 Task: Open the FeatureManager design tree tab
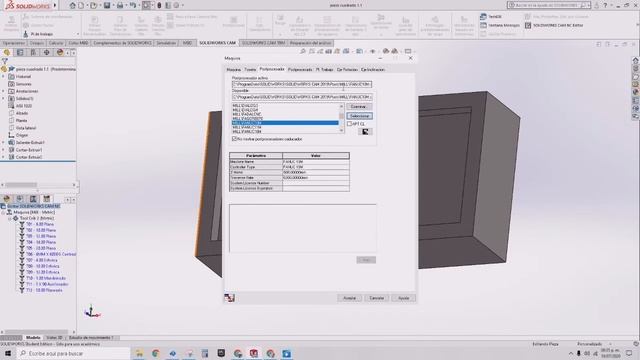click(x=7, y=52)
